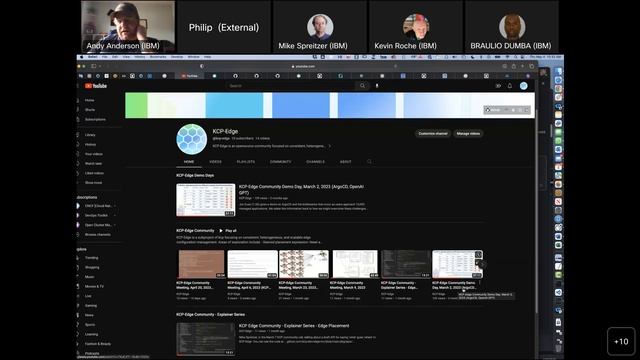
Task: Open the File menu
Action: [105, 57]
